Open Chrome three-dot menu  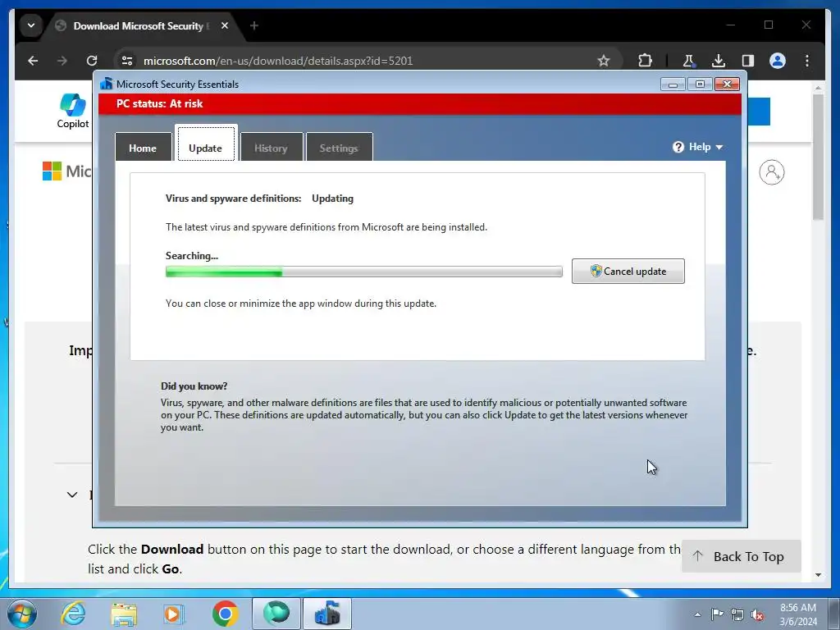point(807,61)
